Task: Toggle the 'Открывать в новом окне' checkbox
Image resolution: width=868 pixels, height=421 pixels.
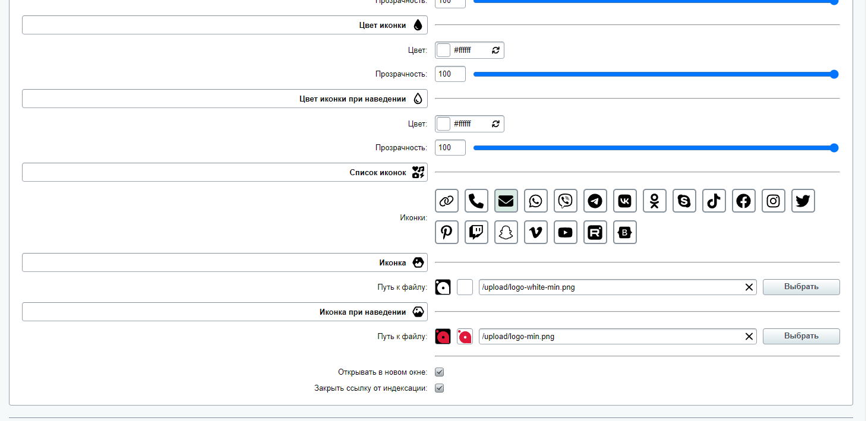Action: click(440, 372)
